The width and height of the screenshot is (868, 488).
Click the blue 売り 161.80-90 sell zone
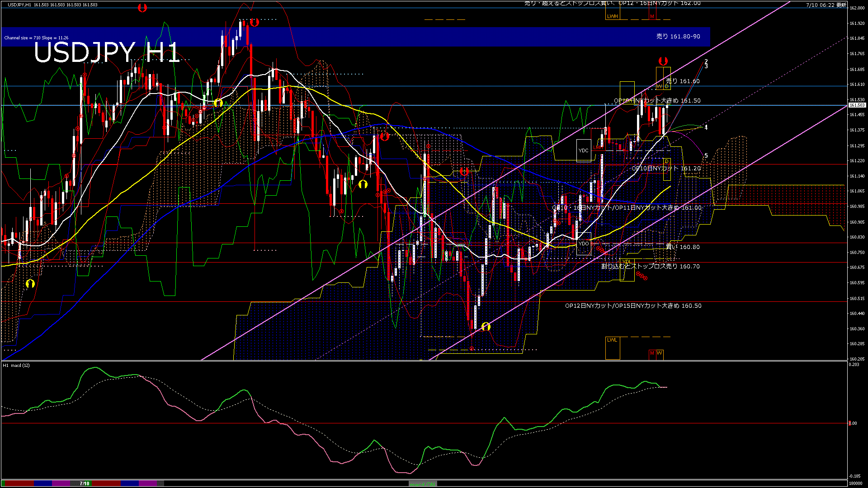point(678,36)
